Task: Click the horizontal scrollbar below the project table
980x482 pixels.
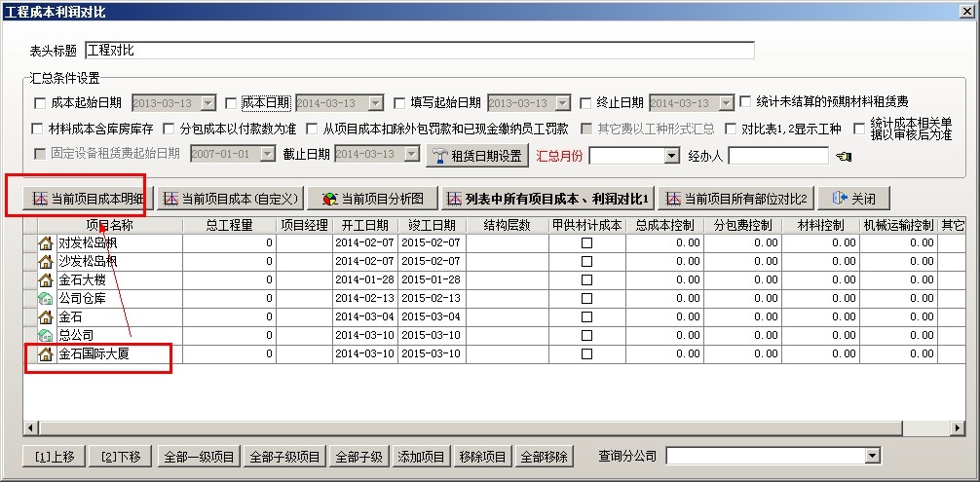Action: pyautogui.click(x=487, y=428)
